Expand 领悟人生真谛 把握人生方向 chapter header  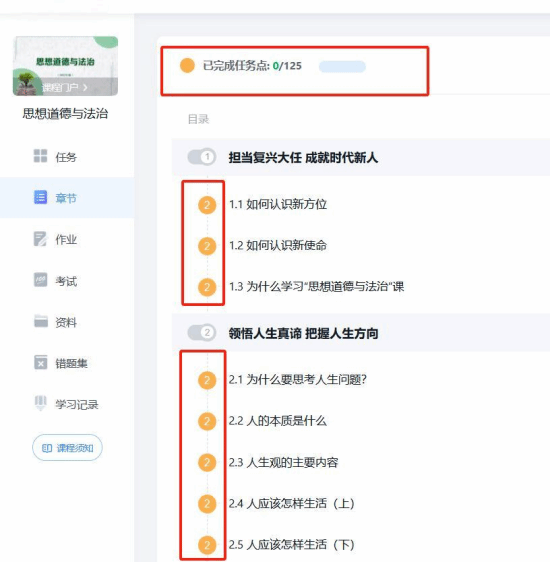[303, 333]
